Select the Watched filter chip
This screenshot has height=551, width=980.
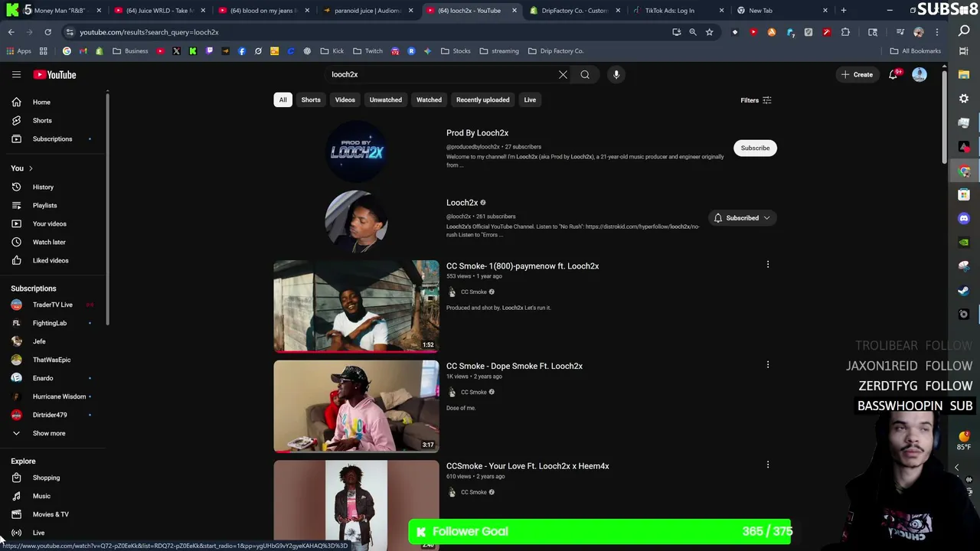point(429,99)
